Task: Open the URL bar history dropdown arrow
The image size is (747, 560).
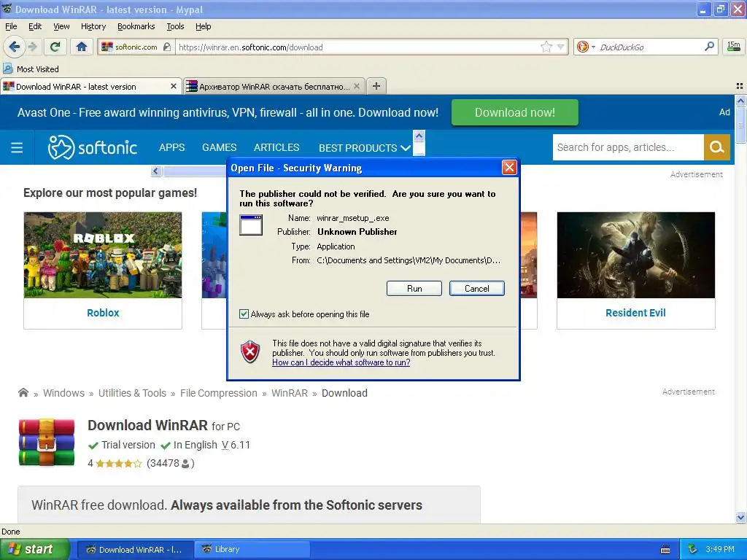Action: click(x=561, y=47)
